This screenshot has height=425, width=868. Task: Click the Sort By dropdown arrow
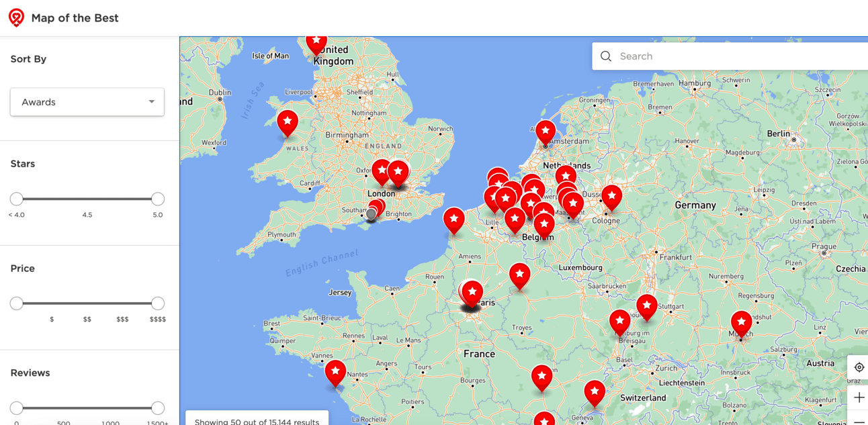(152, 102)
